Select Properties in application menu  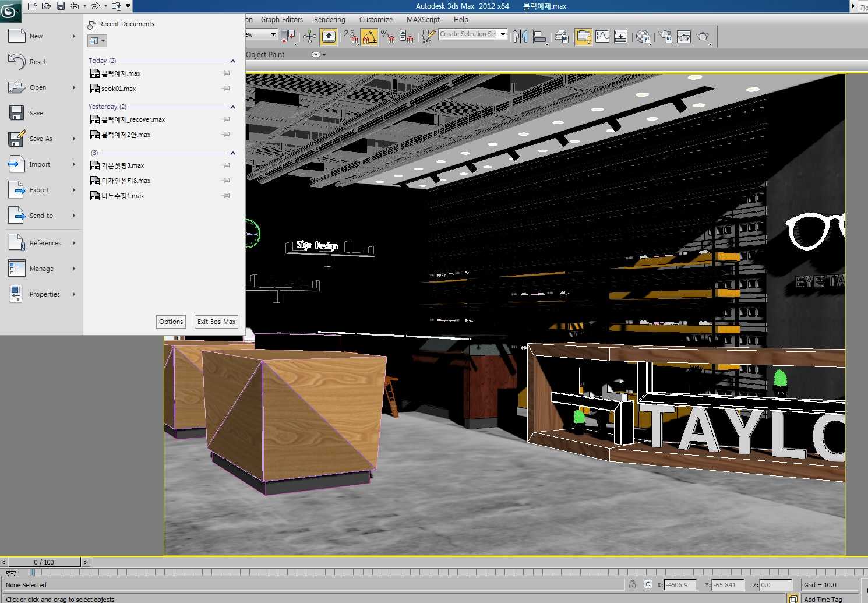[x=41, y=294]
